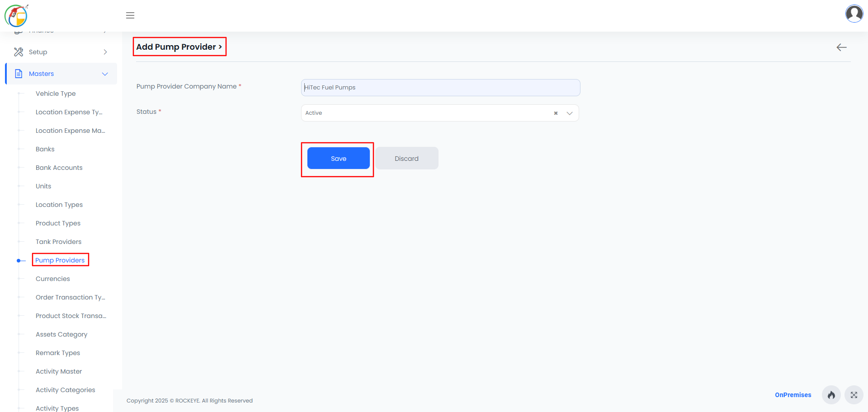The image size is (868, 412).
Task: Go to Banks in Masters menu
Action: (x=45, y=149)
